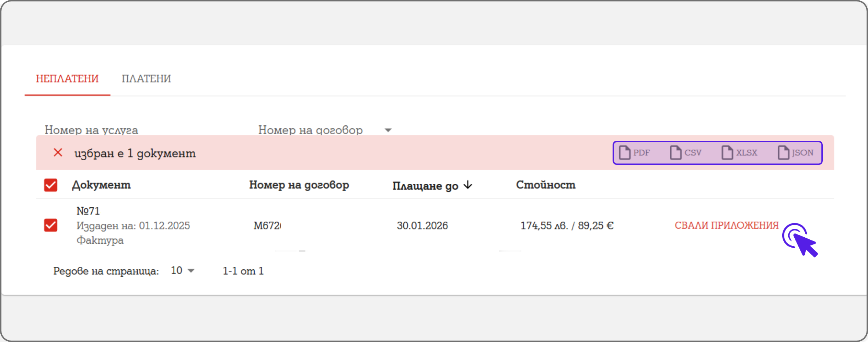The width and height of the screenshot is (868, 342).
Task: Expand the rows per page dropdown
Action: (x=183, y=271)
